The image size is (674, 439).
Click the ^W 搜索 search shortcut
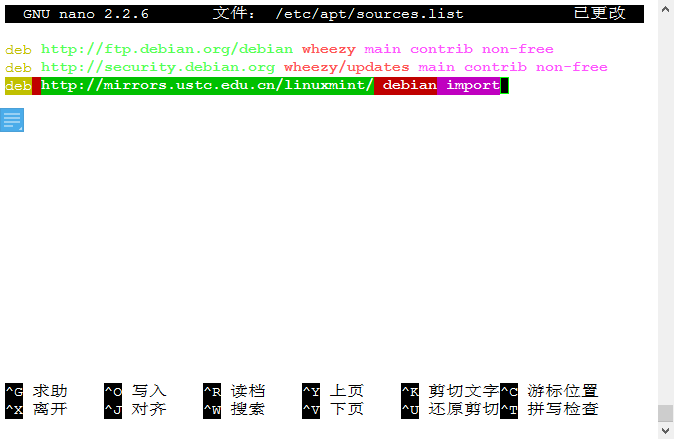(x=234, y=409)
